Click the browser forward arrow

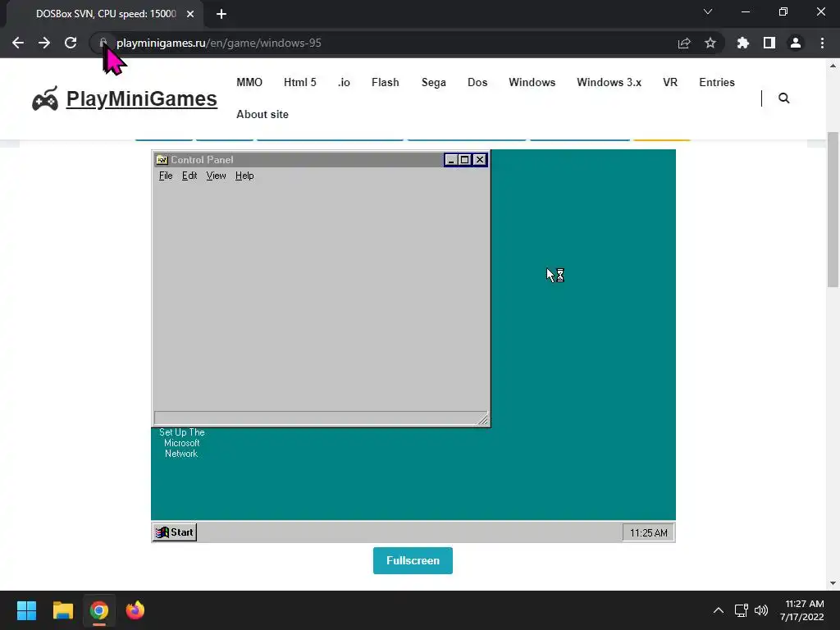pyautogui.click(x=44, y=43)
